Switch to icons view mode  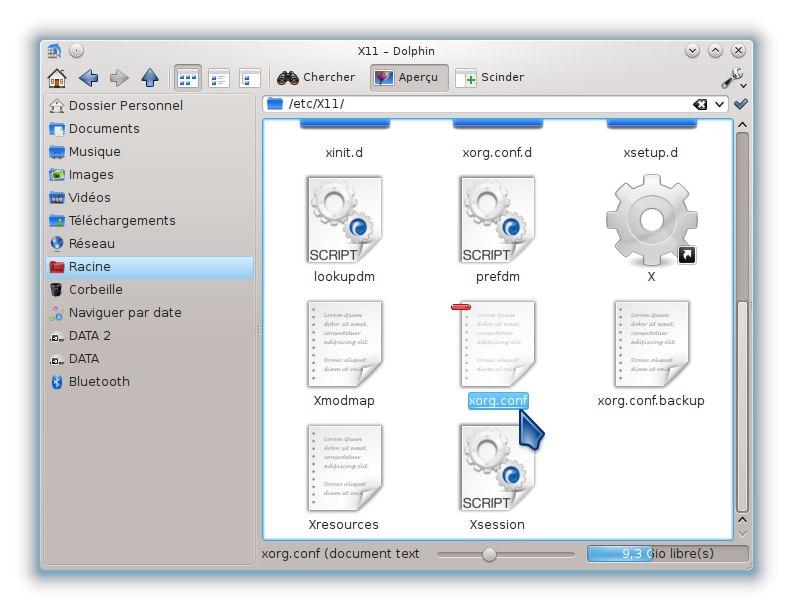pos(188,78)
